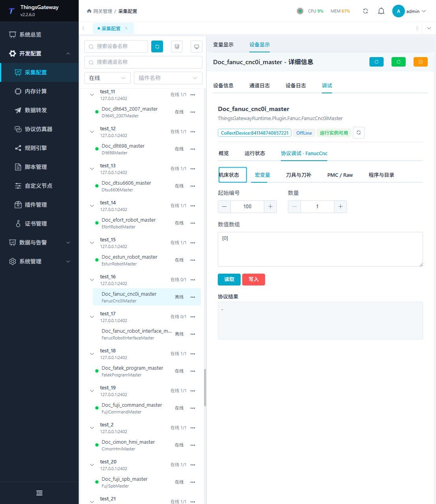Screen dimensions: 436x504
Task: Collapse the test_11 channel node
Action: pyautogui.click(x=92, y=94)
